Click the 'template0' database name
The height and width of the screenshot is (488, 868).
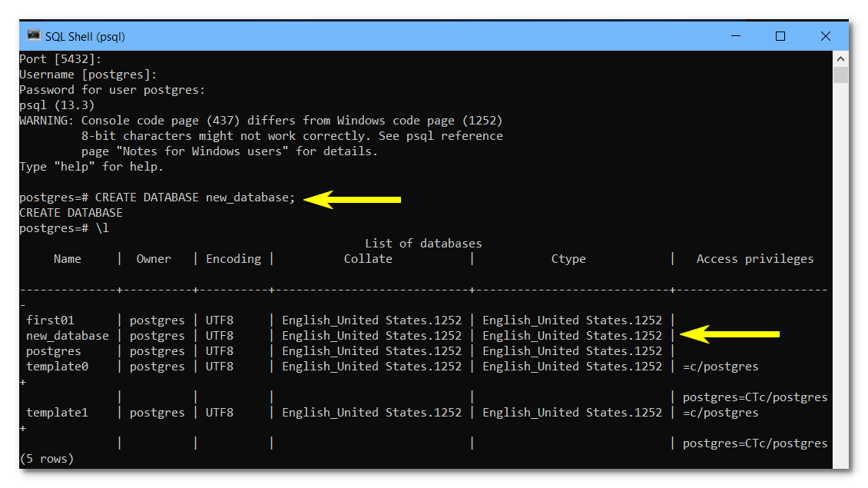click(57, 366)
